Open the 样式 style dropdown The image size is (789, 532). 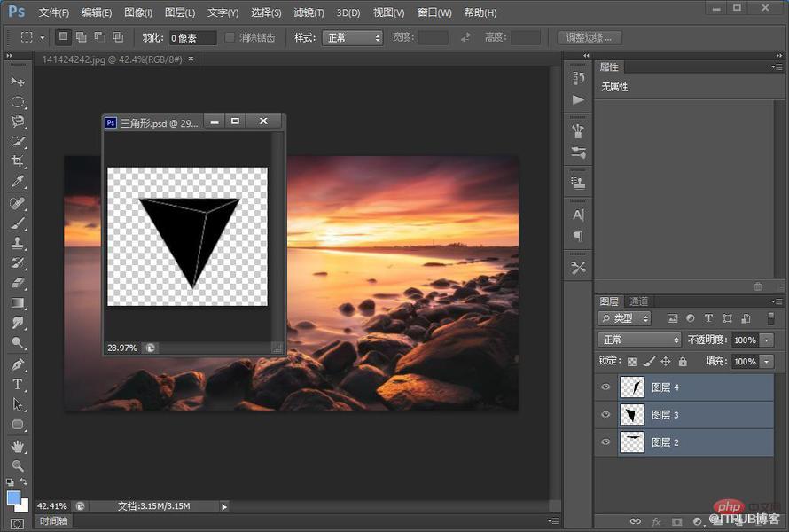353,38
